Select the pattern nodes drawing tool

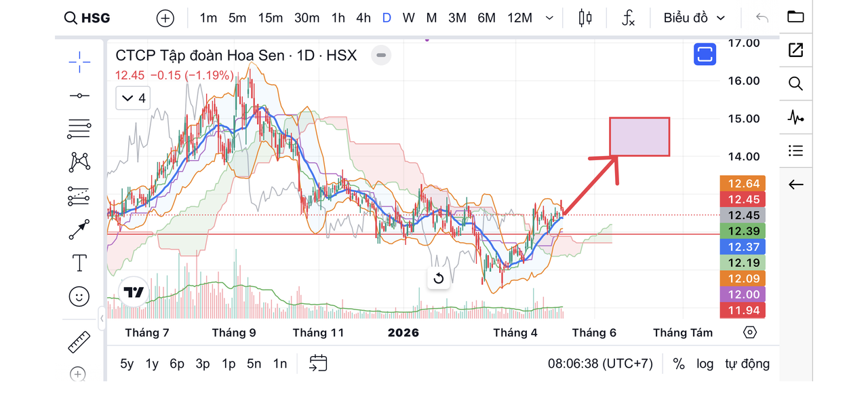point(79,161)
